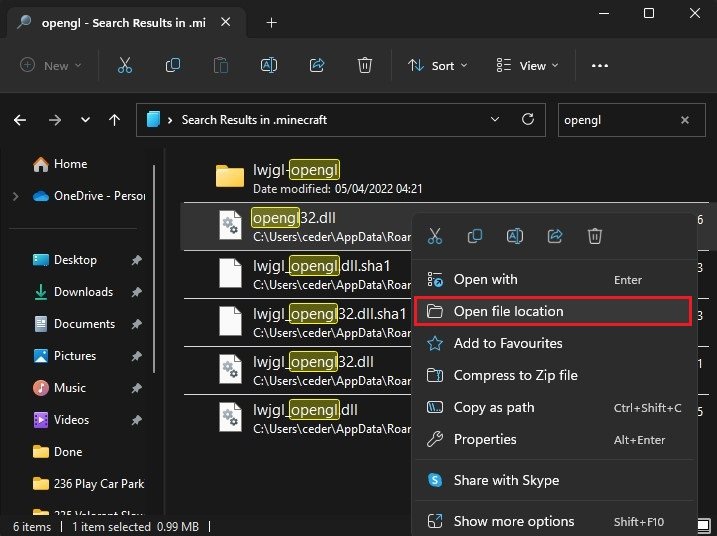Expand the OneDrive tree node
This screenshot has width=717, height=536.
pos(15,196)
